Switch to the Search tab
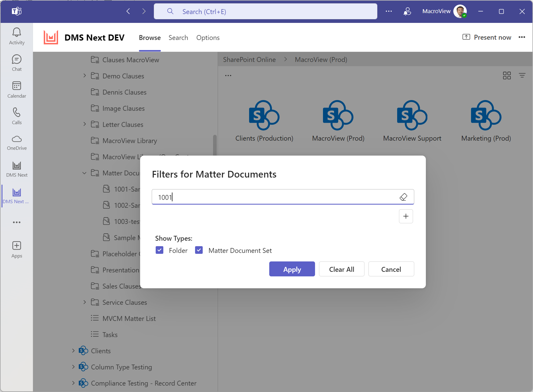This screenshot has height=392, width=533. (x=178, y=38)
